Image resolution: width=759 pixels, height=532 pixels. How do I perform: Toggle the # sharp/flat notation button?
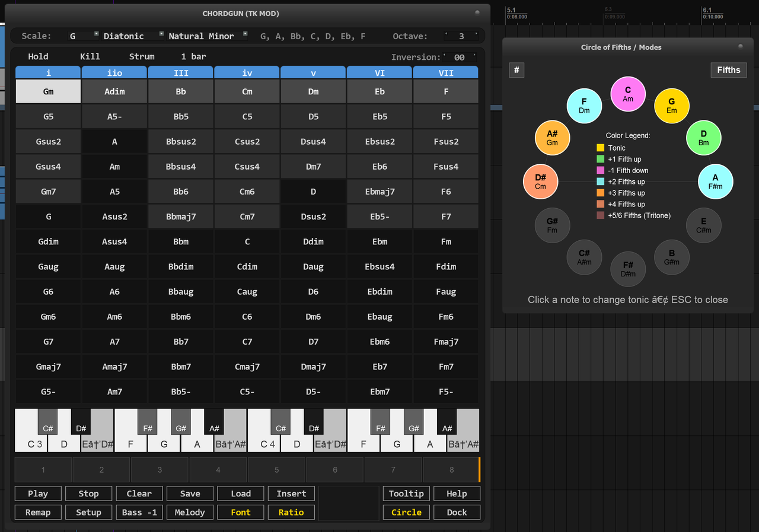point(516,70)
